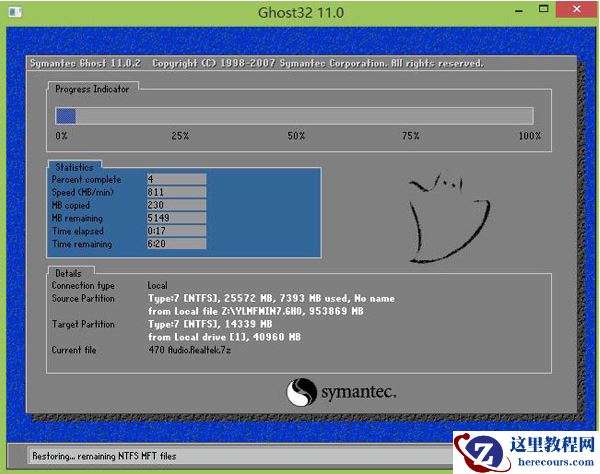Viewport: 600px width, 474px height.
Task: Click the Target Partition label
Action: click(x=83, y=325)
